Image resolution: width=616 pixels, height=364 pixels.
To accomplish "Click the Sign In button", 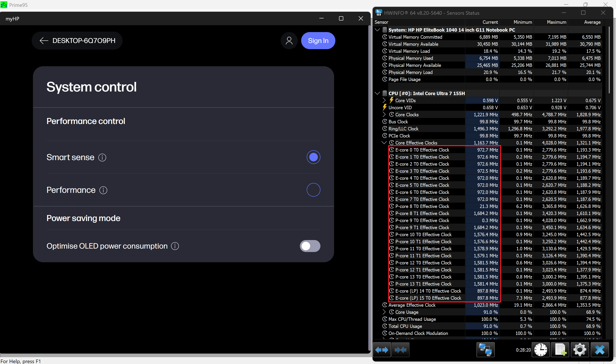I will [x=318, y=40].
